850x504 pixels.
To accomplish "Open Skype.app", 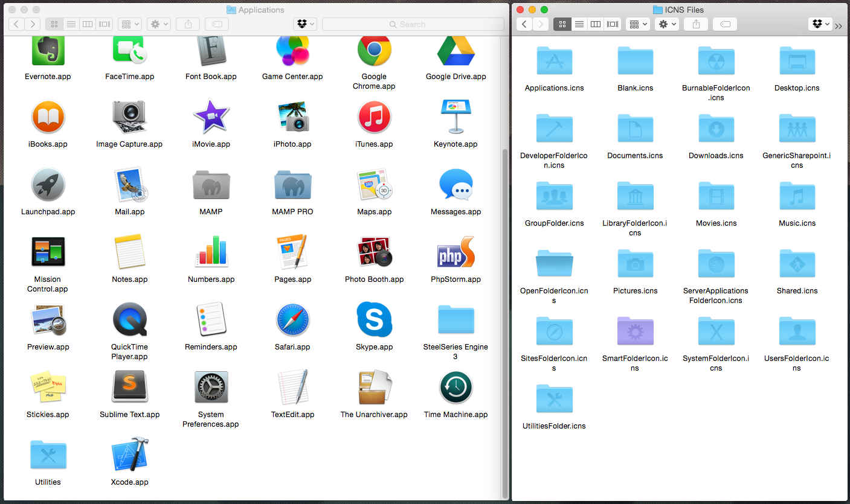I will pyautogui.click(x=374, y=319).
